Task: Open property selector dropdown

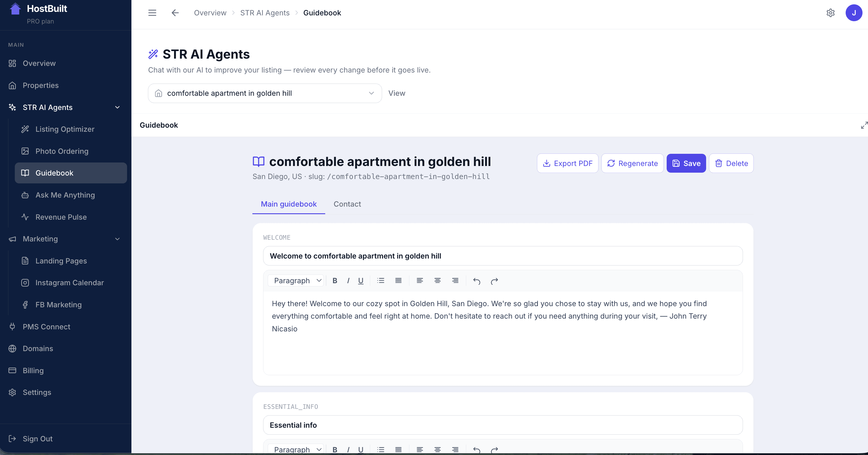Action: [x=265, y=93]
